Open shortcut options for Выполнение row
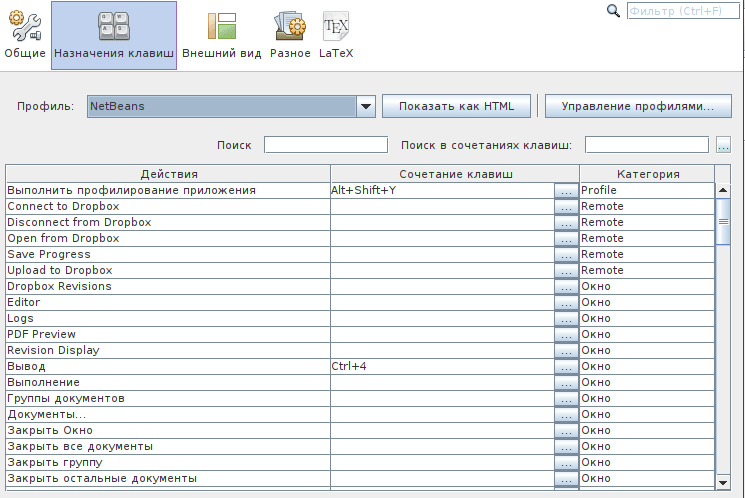This screenshot has height=498, width=745. coord(566,383)
